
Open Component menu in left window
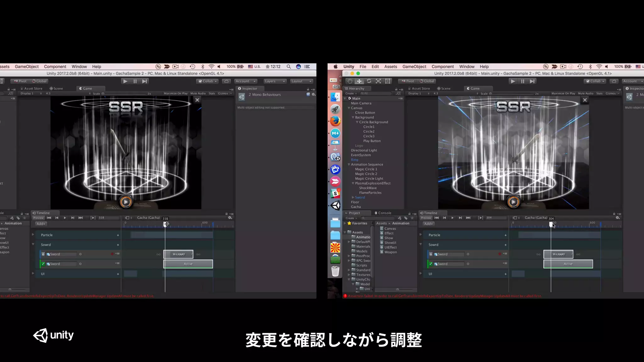coord(55,67)
